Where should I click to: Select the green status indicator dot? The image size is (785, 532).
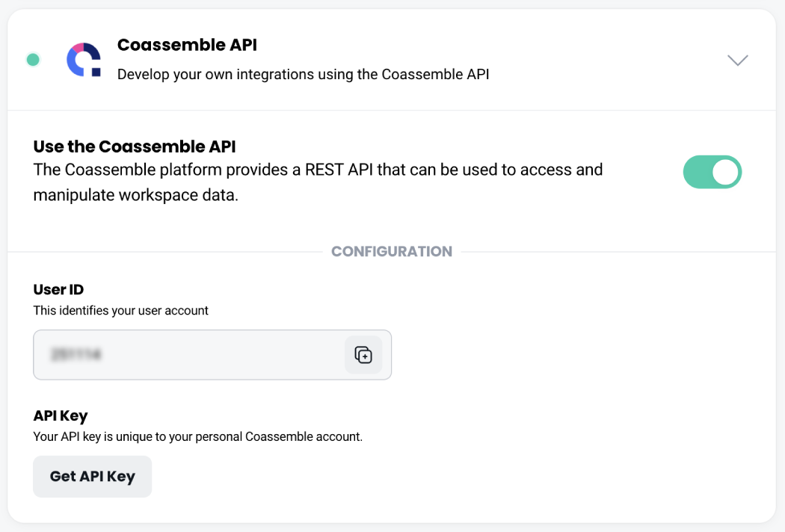click(x=33, y=60)
